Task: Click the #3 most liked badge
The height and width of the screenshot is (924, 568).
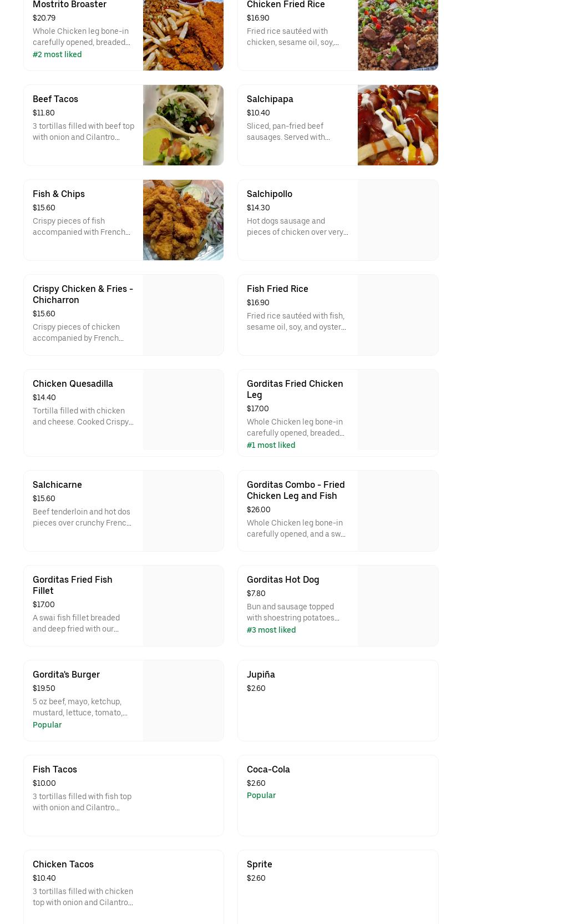Action: coord(271,630)
